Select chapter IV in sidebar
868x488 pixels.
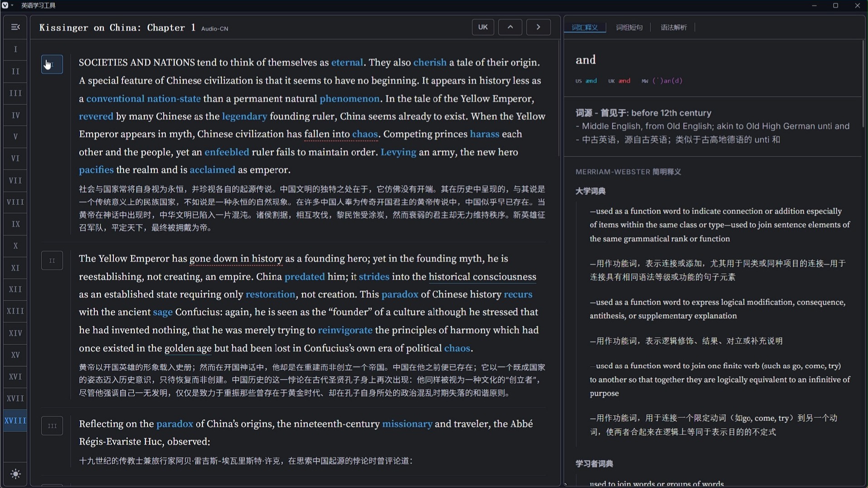(x=15, y=116)
